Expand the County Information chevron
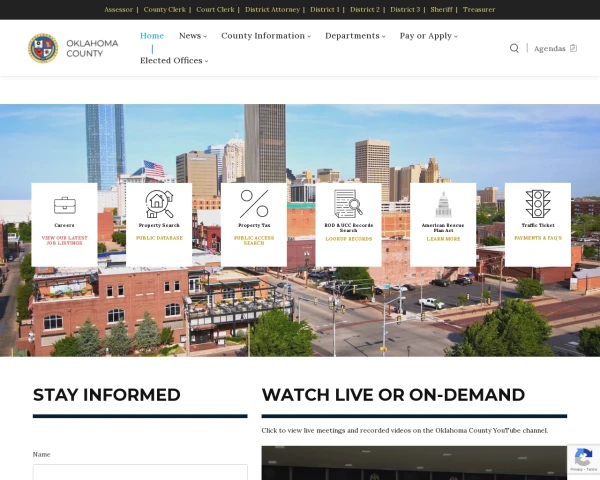The image size is (600, 480). (x=309, y=37)
